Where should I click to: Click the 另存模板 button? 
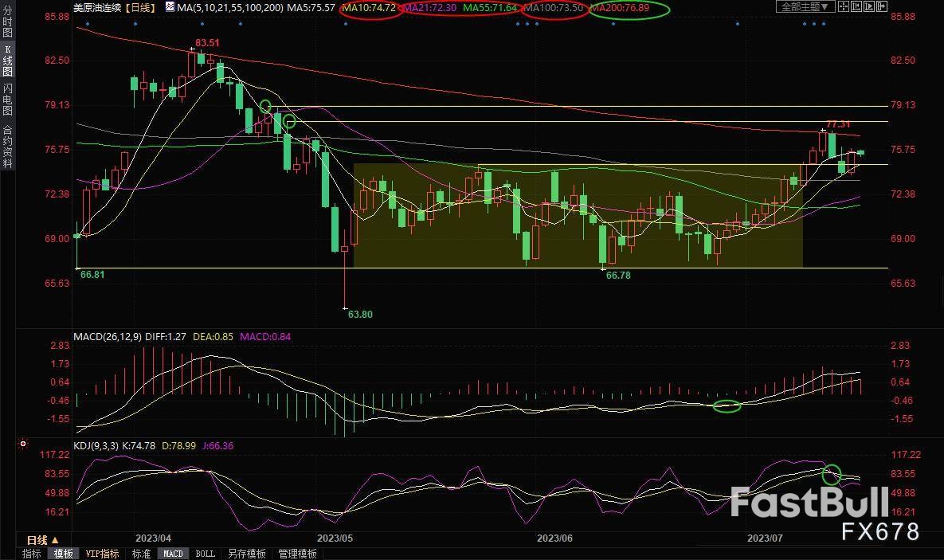246,554
